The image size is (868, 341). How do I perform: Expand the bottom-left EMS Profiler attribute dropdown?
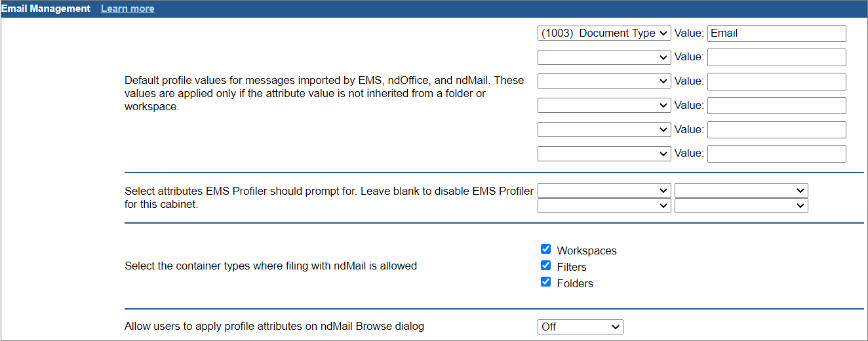pos(604,205)
